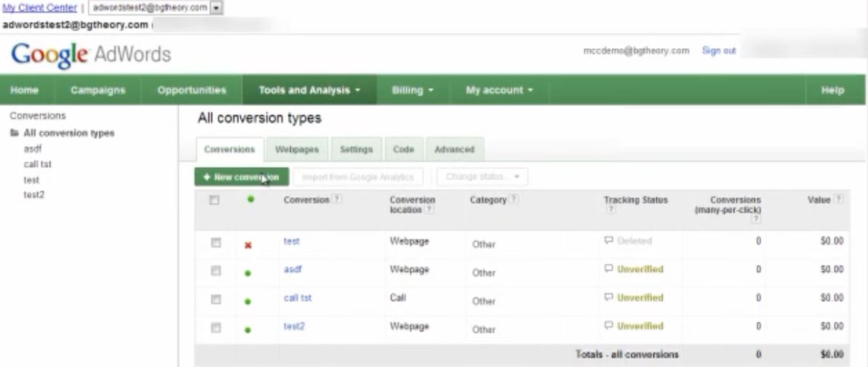This screenshot has width=868, height=367.
Task: Tick the checkbox for the call tst row
Action: pos(216,300)
